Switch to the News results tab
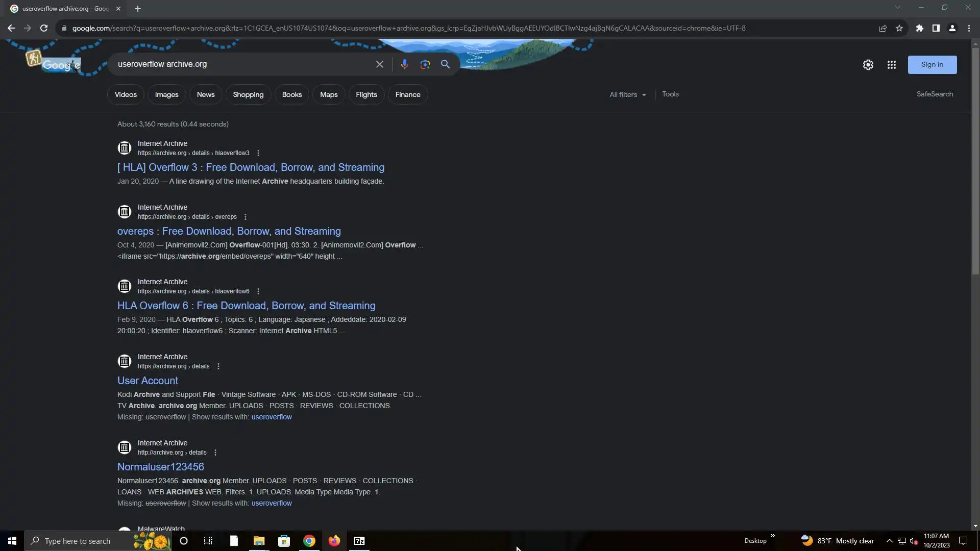The width and height of the screenshot is (980, 551). [206, 94]
